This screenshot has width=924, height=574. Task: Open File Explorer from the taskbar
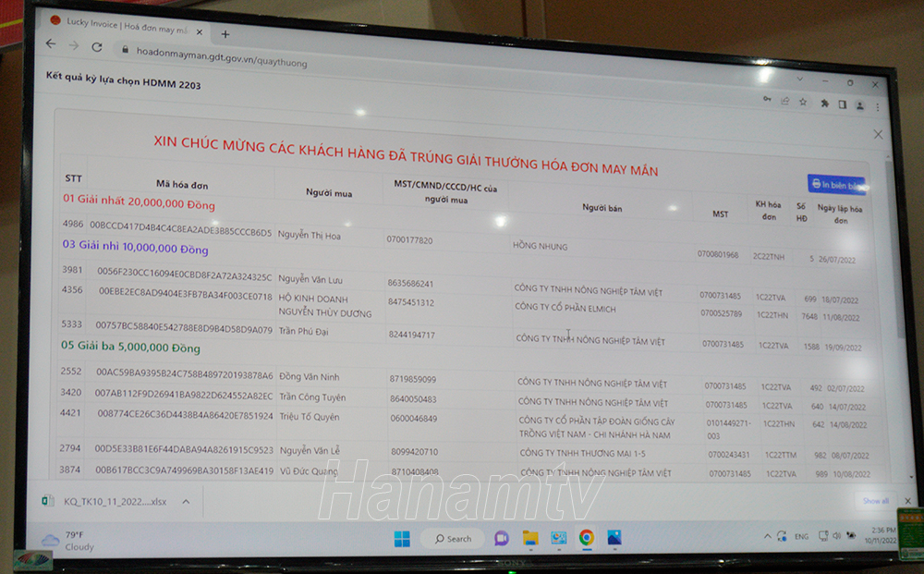point(530,538)
